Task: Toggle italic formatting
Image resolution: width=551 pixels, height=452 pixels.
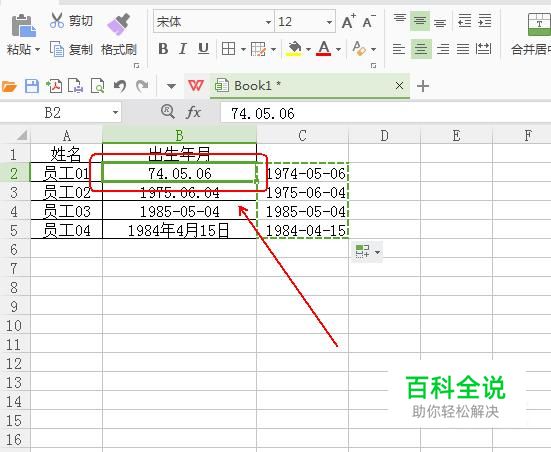Action: point(183,49)
